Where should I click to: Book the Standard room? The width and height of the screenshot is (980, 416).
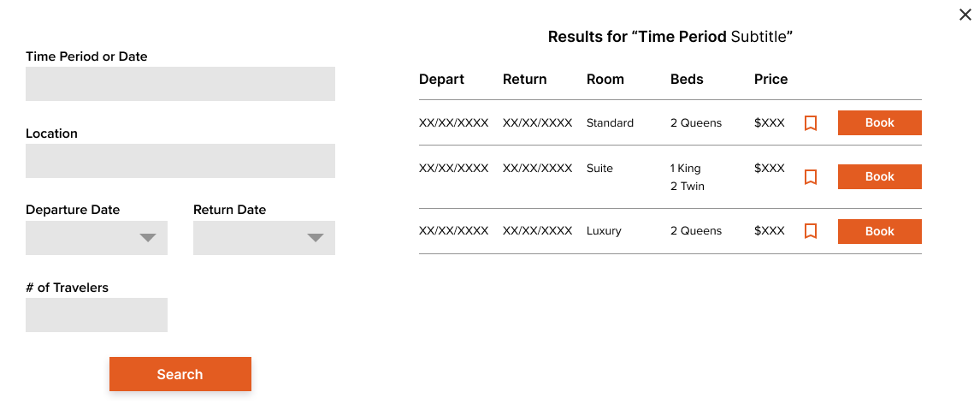(x=879, y=122)
